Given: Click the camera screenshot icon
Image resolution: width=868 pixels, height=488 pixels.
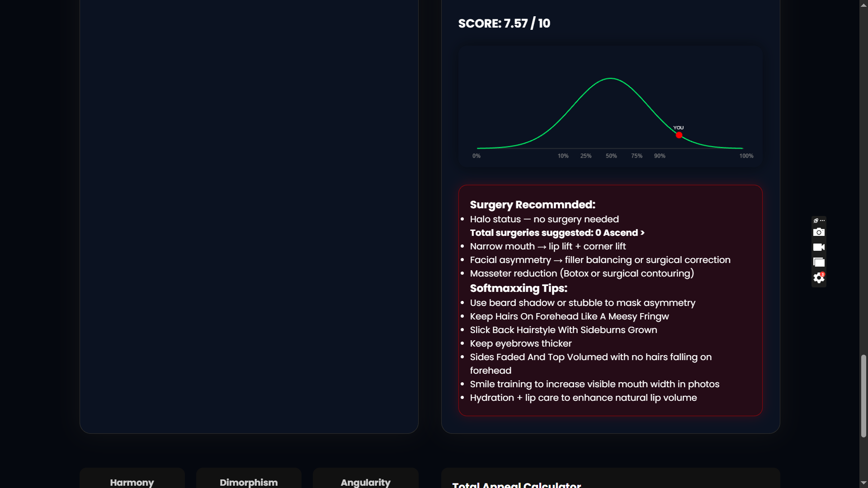Looking at the screenshot, I should coord(819,232).
